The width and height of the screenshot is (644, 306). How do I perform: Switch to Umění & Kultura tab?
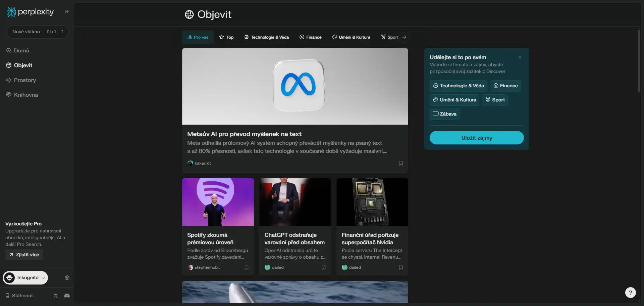(351, 37)
